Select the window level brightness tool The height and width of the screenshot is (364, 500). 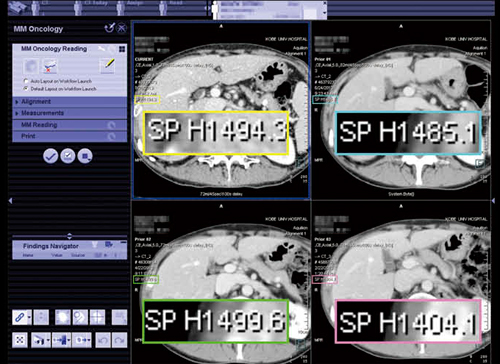point(63,317)
